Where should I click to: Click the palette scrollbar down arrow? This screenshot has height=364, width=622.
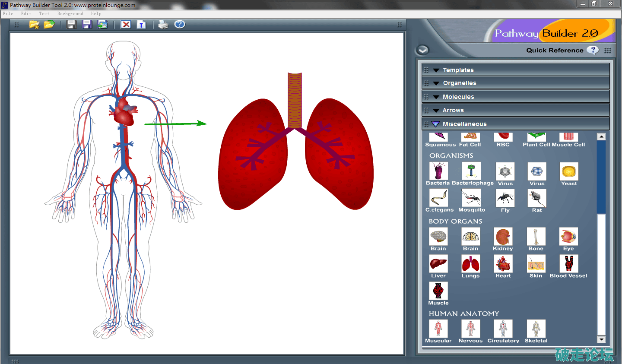pos(601,339)
